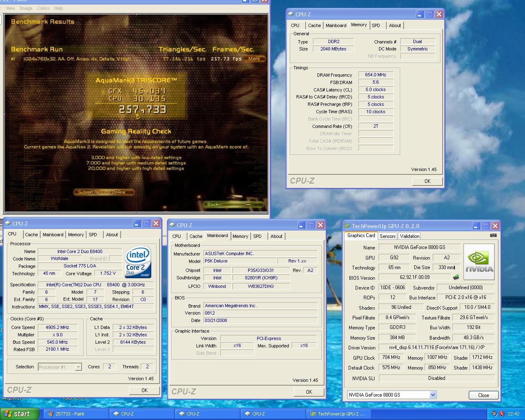Click the Core Voltage 1.752 V value
The width and height of the screenshot is (525, 420).
coord(108,273)
